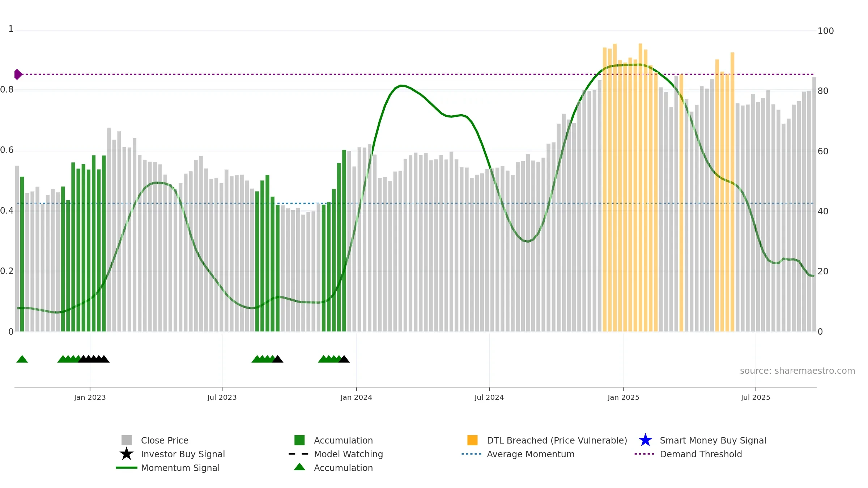Click the Jan 2025 axis label

click(624, 398)
